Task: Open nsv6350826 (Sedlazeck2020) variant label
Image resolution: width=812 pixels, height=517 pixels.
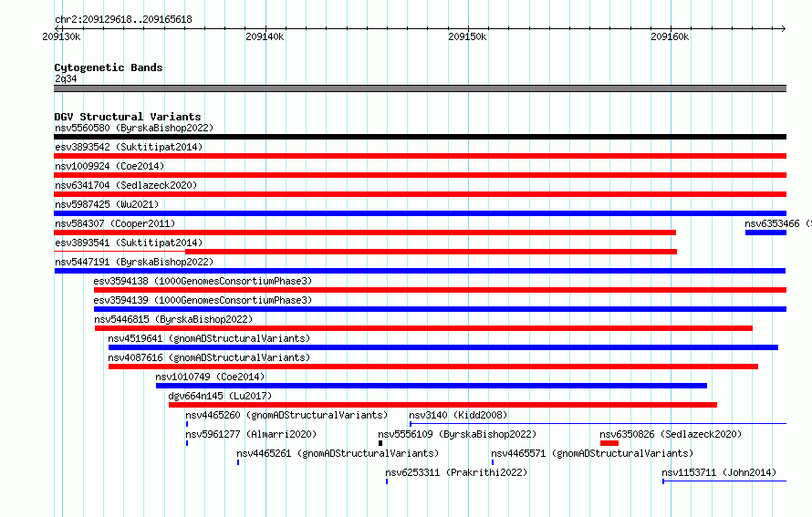Action: pyautogui.click(x=671, y=434)
